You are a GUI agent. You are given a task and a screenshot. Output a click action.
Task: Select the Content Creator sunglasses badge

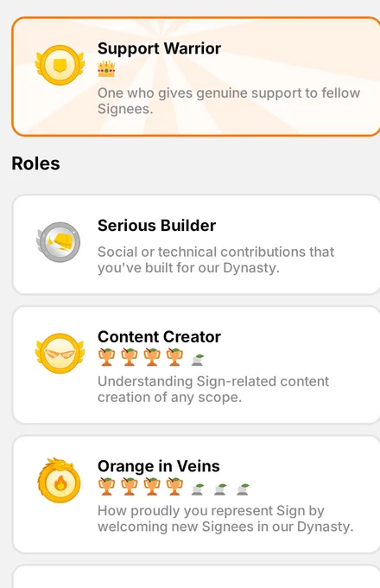pyautogui.click(x=60, y=354)
